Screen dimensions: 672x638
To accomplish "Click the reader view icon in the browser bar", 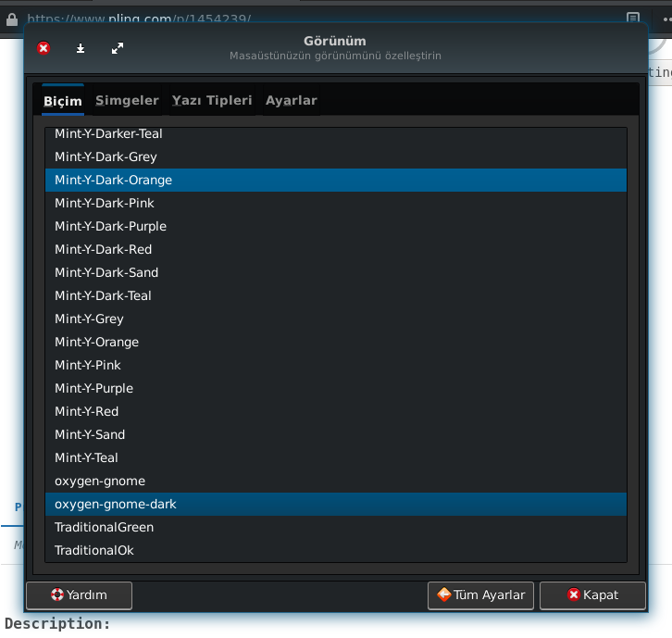I will point(632,18).
